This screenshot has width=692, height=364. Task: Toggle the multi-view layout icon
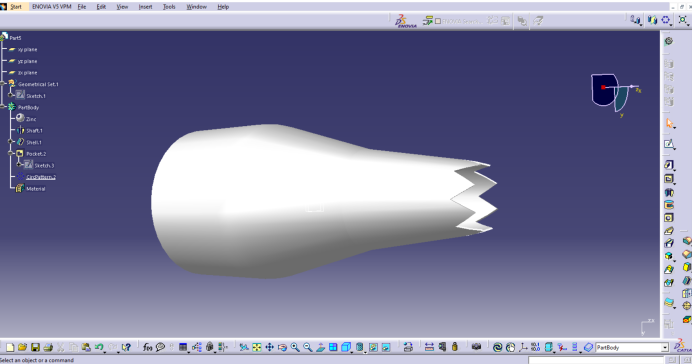click(333, 347)
